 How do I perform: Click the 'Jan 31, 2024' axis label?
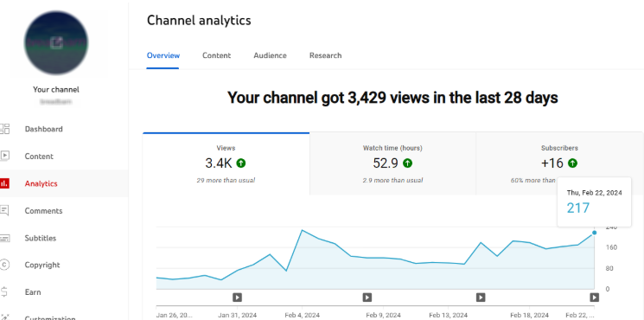[238, 315]
